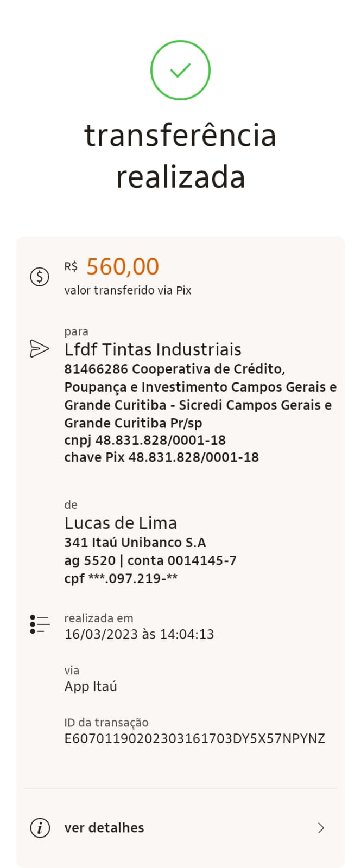
Task: Click the agency and conta number line
Action: click(150, 560)
